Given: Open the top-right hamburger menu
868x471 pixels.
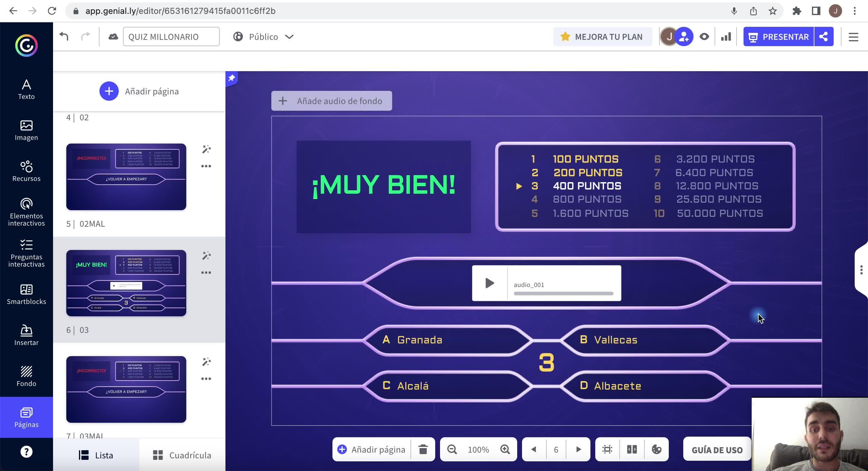Looking at the screenshot, I should (853, 36).
